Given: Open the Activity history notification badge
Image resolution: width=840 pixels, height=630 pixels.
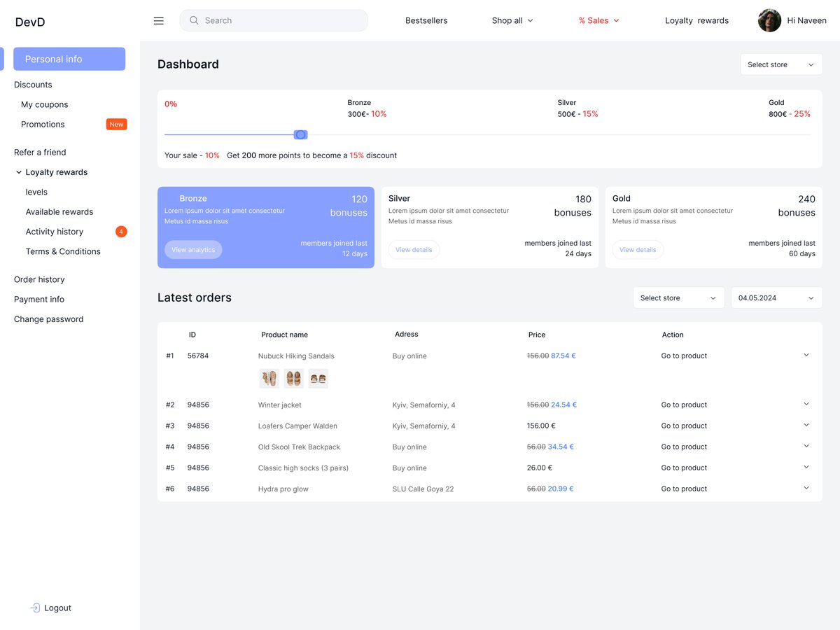Looking at the screenshot, I should pos(121,232).
